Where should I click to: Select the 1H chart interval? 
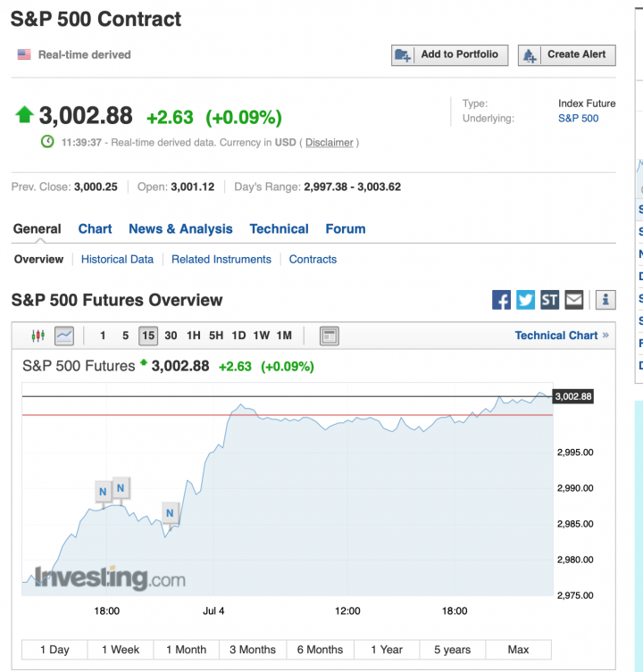tap(194, 336)
